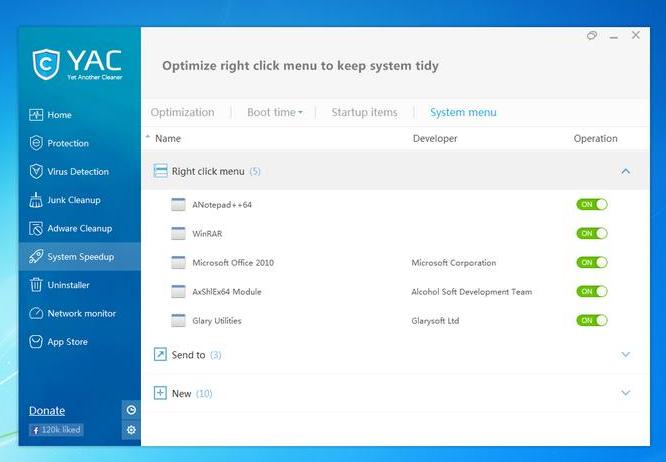Screen dimensions: 666x462
Task: Click the Home heartbeat icon
Action: pos(36,115)
